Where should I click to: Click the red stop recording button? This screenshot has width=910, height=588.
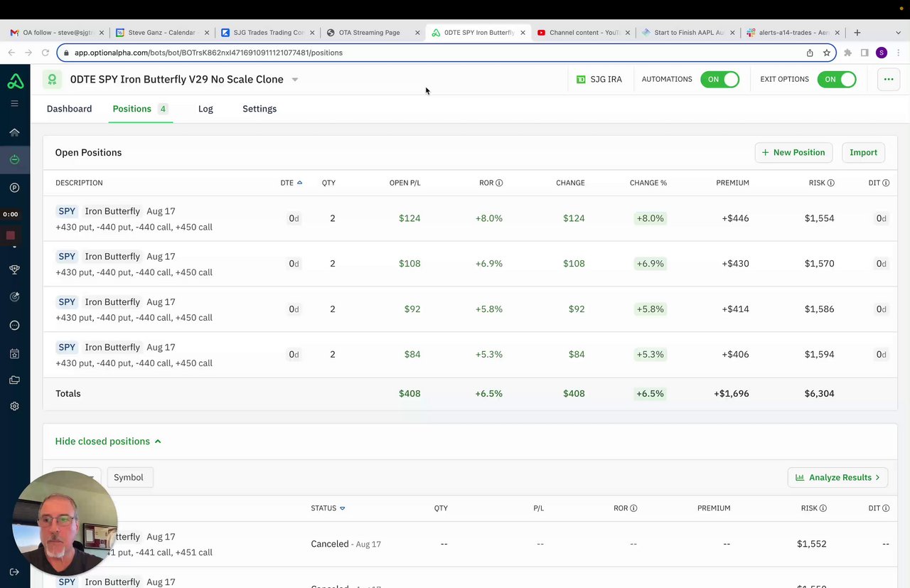coord(11,235)
